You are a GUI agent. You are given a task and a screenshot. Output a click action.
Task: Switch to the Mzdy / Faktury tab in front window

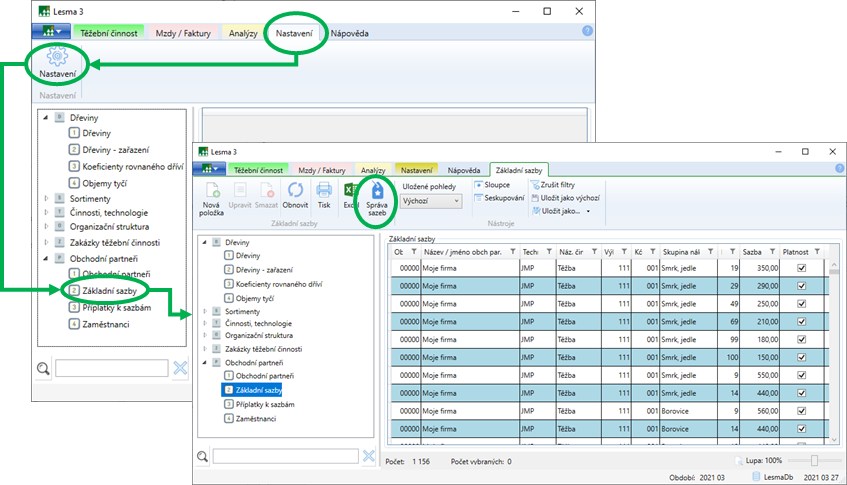[322, 170]
